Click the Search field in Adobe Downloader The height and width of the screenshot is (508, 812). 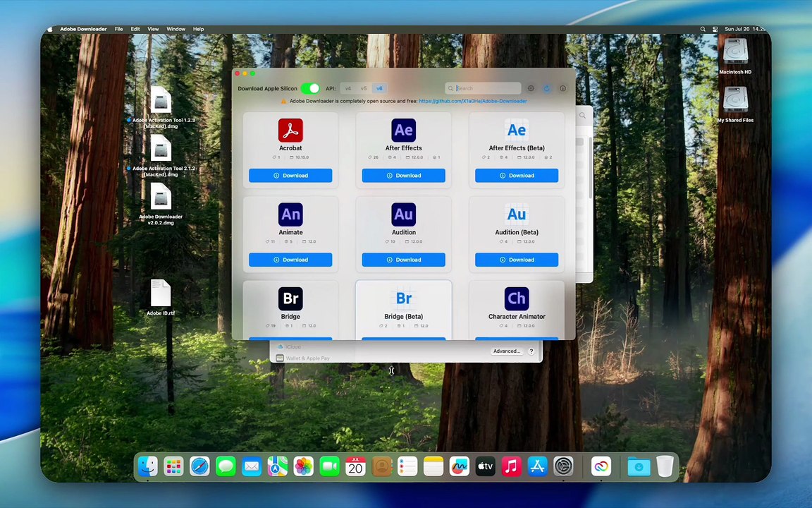pos(483,88)
